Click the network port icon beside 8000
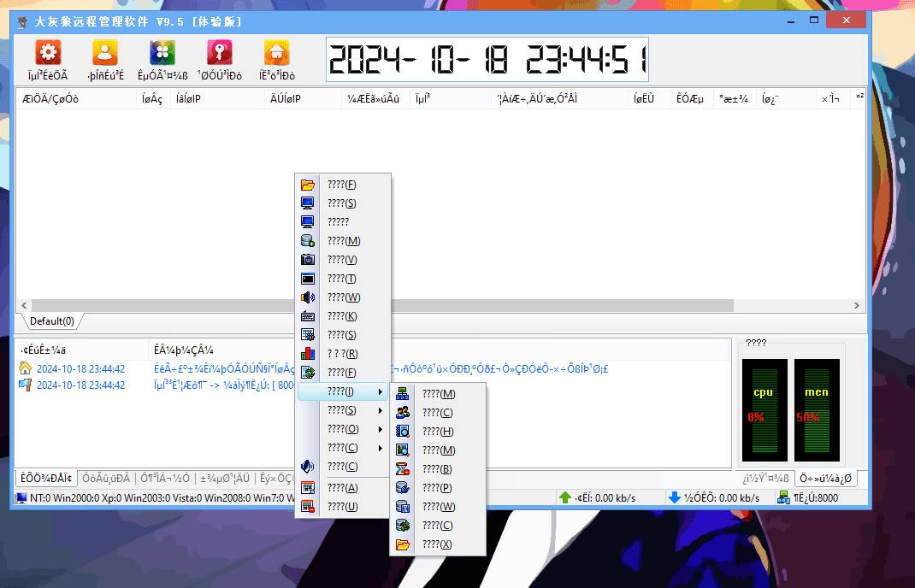This screenshot has width=915, height=588. point(783,497)
